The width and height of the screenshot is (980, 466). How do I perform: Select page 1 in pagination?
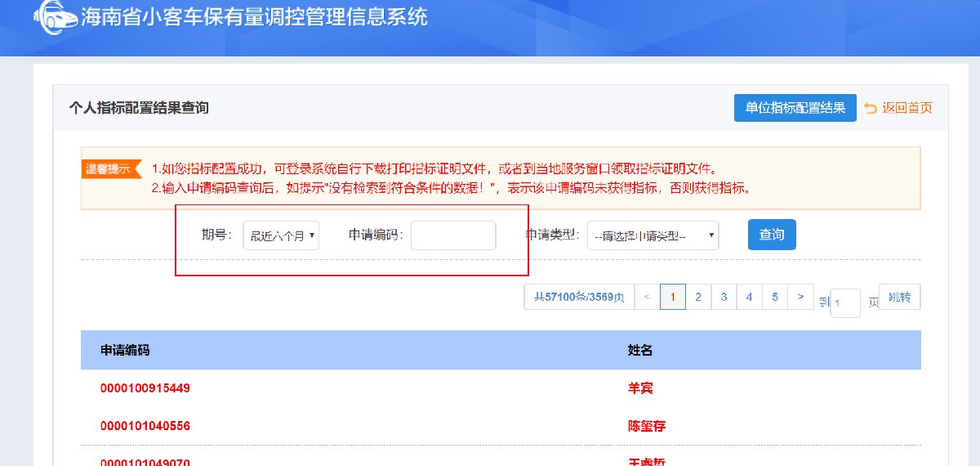click(672, 297)
